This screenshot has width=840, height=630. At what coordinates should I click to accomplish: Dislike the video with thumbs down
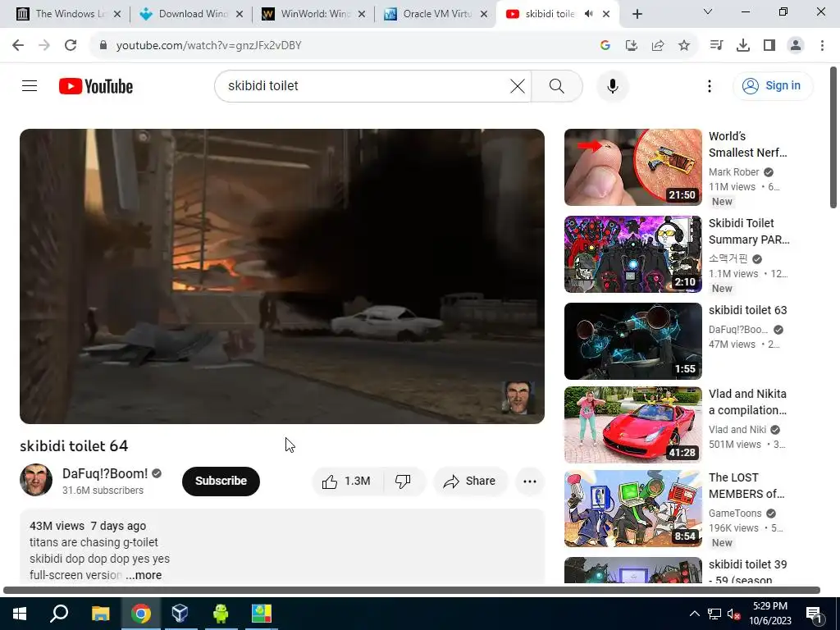[403, 481]
